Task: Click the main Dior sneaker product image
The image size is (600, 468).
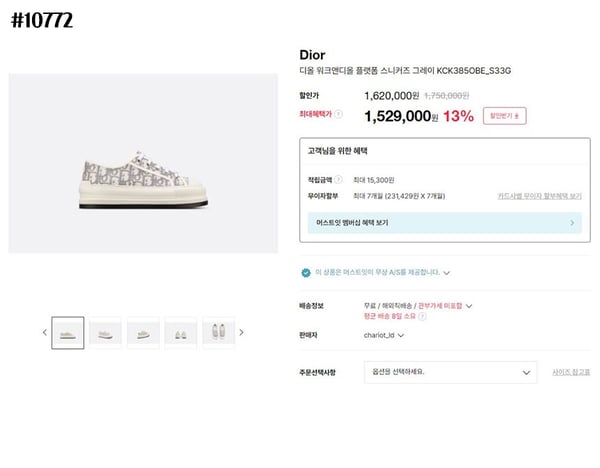Action: [x=143, y=163]
